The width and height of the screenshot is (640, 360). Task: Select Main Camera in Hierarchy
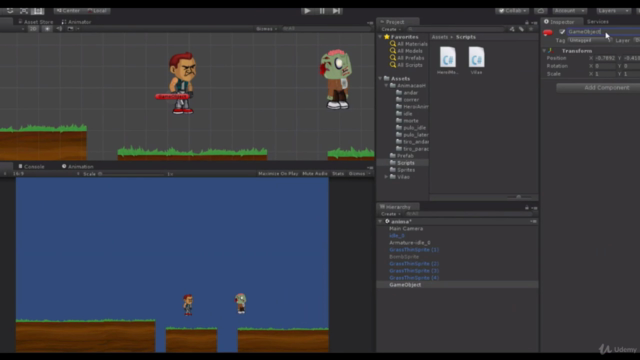(x=406, y=229)
